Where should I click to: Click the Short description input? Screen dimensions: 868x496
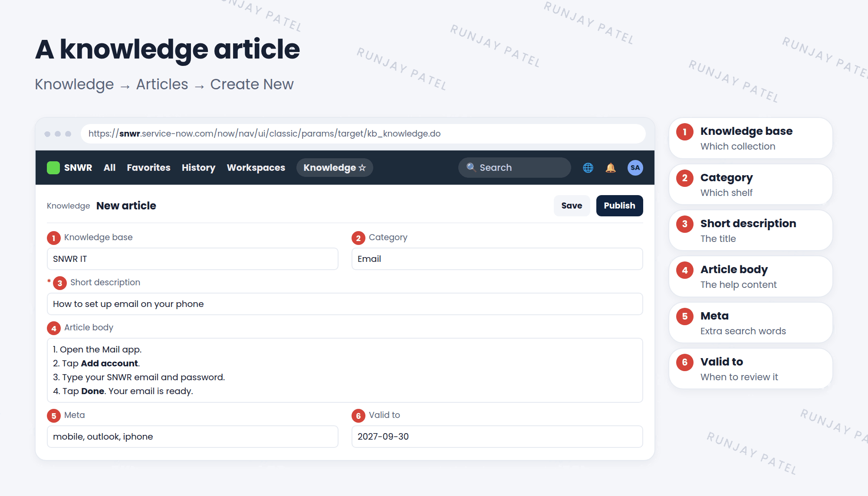345,304
